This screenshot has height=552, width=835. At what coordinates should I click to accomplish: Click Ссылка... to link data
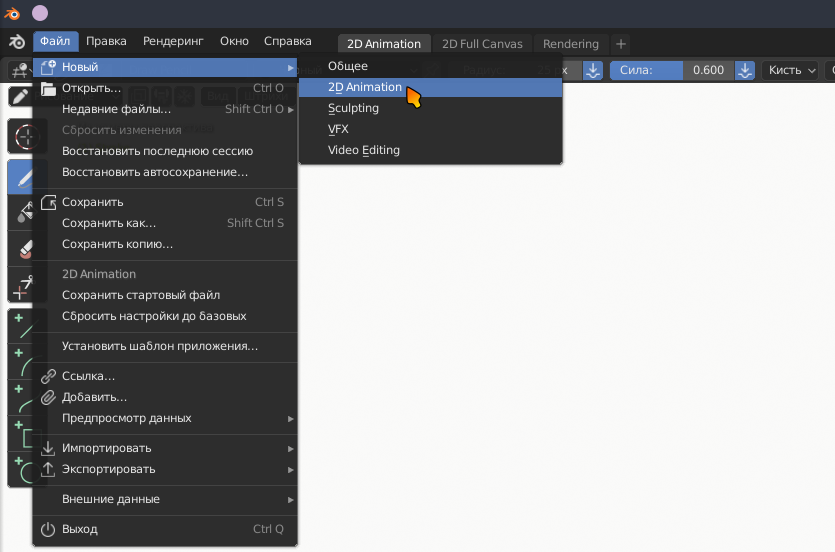point(165,376)
